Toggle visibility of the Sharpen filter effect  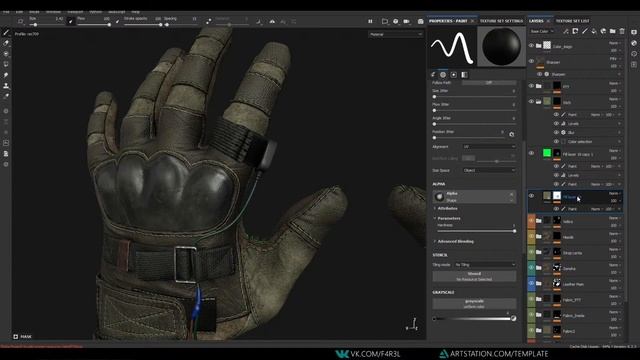tap(540, 74)
